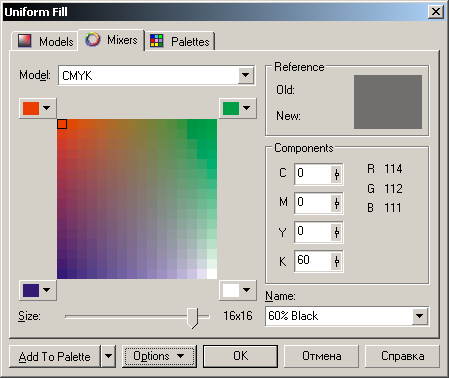This screenshot has width=449, height=378.
Task: Expand the Name 60% Black dropdown
Action: point(420,316)
